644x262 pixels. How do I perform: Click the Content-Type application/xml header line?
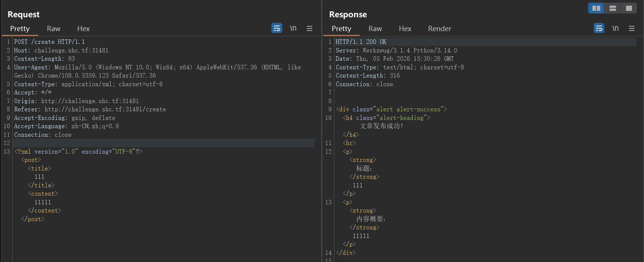click(88, 84)
